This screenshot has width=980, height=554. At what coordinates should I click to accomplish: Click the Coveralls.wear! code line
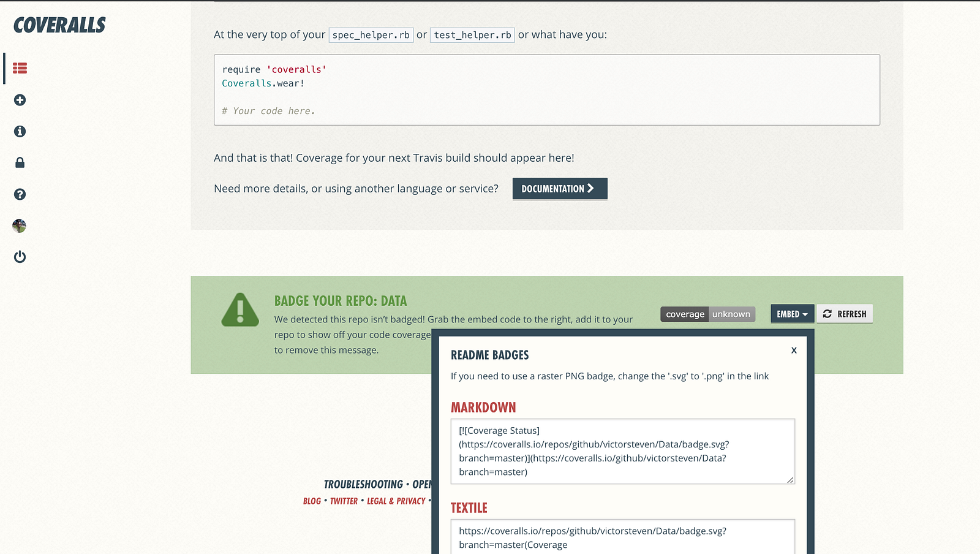(263, 83)
